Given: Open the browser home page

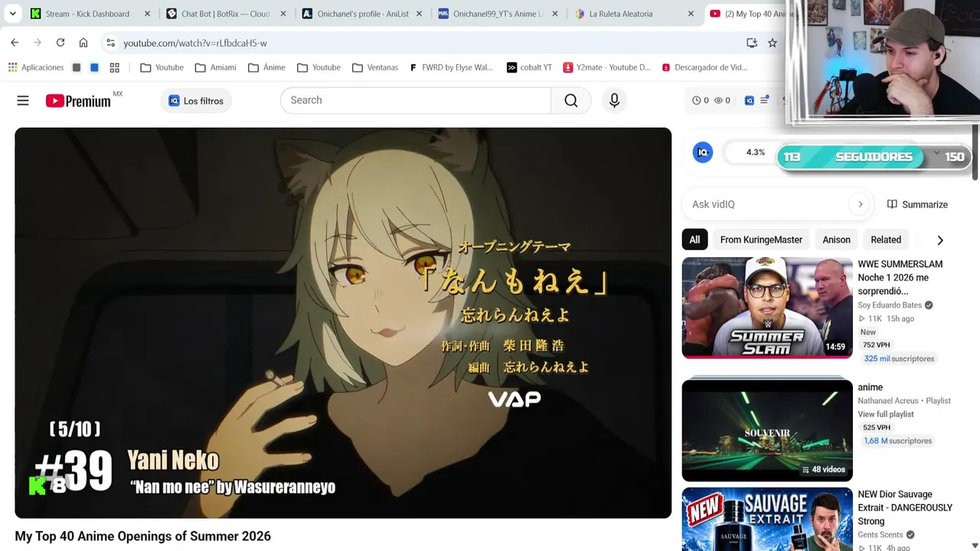Looking at the screenshot, I should (83, 43).
